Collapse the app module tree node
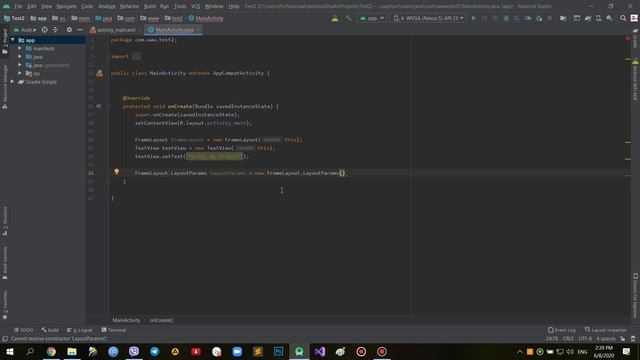Viewport: 640px width, 360px height. [x=13, y=40]
